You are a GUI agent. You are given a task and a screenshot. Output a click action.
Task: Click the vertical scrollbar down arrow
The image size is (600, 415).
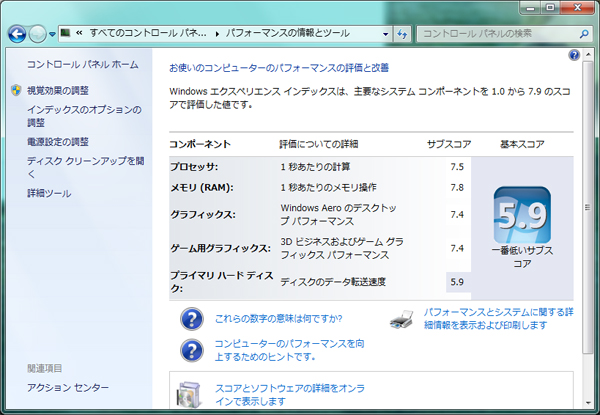pos(587,403)
